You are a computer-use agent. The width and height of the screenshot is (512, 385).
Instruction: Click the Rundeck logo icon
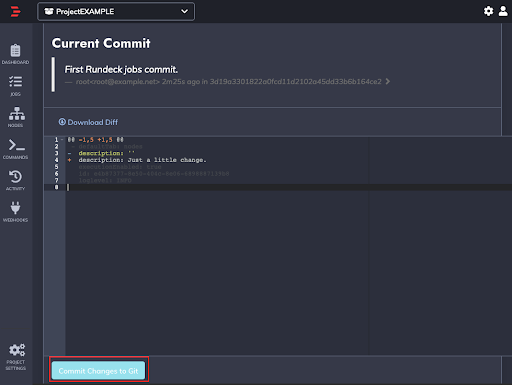(x=15, y=11)
